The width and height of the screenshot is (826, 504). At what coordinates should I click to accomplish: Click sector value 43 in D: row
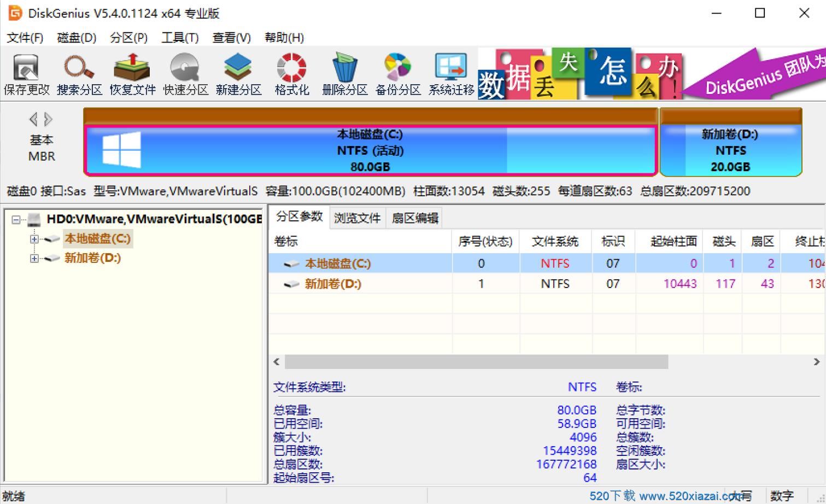tap(767, 284)
